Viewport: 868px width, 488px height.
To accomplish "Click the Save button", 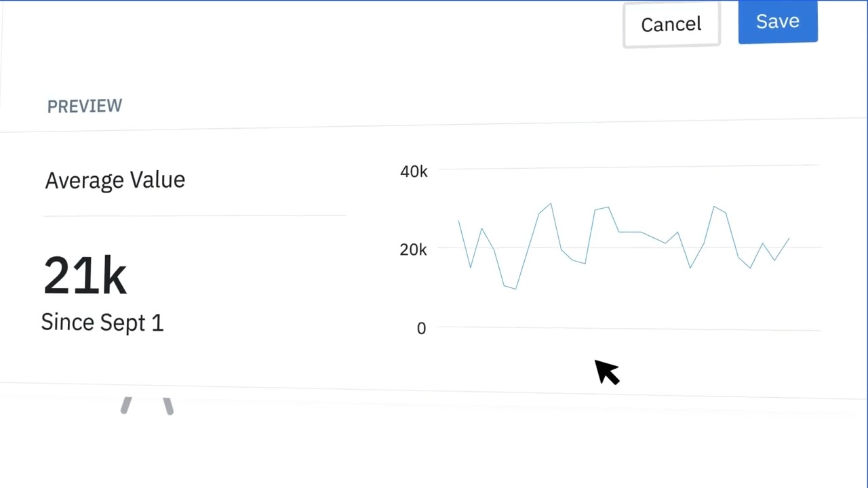I will [x=777, y=22].
